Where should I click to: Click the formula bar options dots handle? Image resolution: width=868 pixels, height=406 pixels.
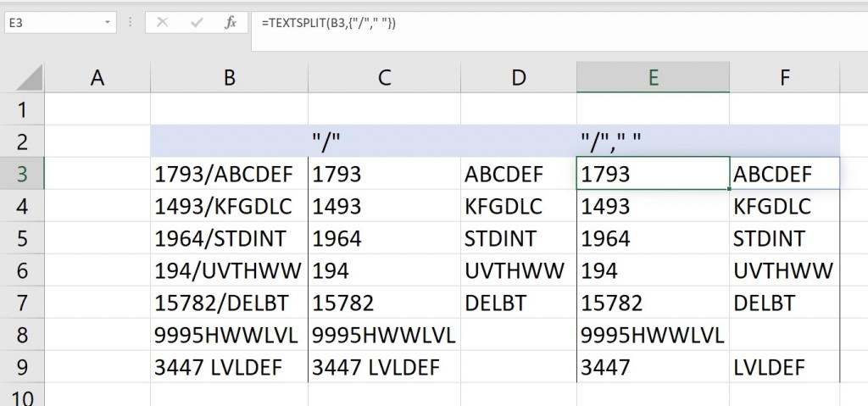(x=130, y=23)
